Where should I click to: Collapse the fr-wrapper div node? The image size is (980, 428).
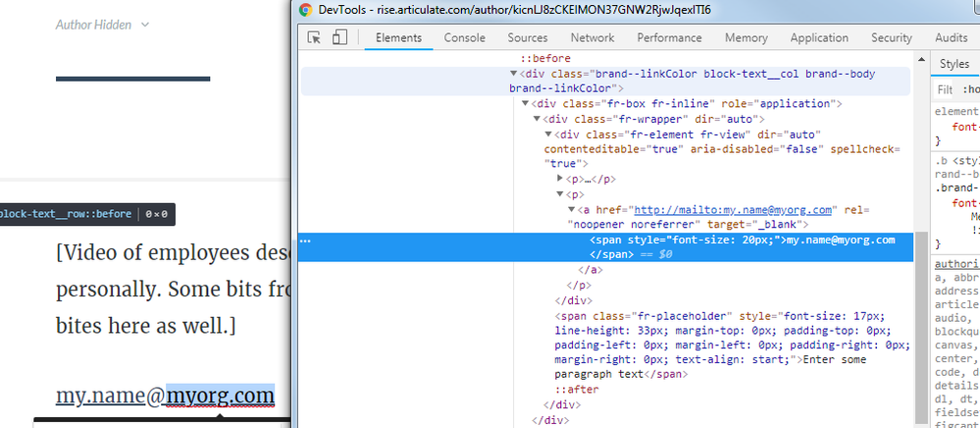click(x=537, y=119)
